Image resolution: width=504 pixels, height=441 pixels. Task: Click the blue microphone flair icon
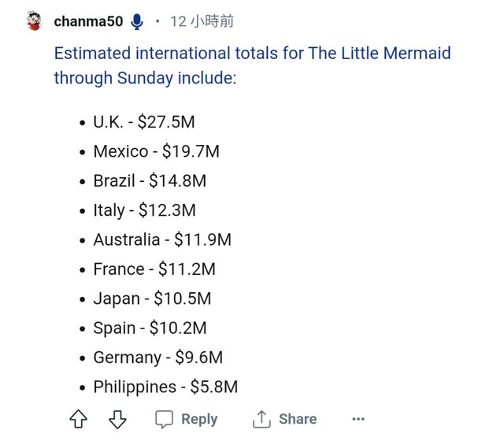tap(137, 21)
